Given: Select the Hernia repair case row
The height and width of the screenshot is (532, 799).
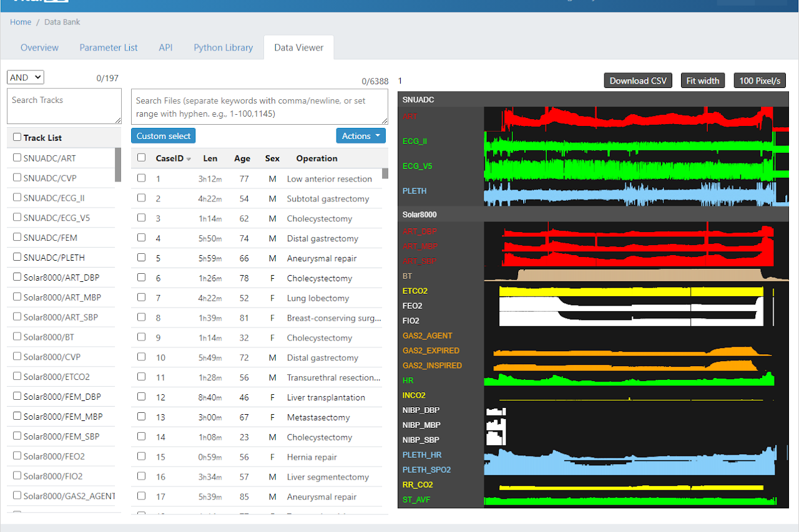Looking at the screenshot, I should pyautogui.click(x=257, y=457).
